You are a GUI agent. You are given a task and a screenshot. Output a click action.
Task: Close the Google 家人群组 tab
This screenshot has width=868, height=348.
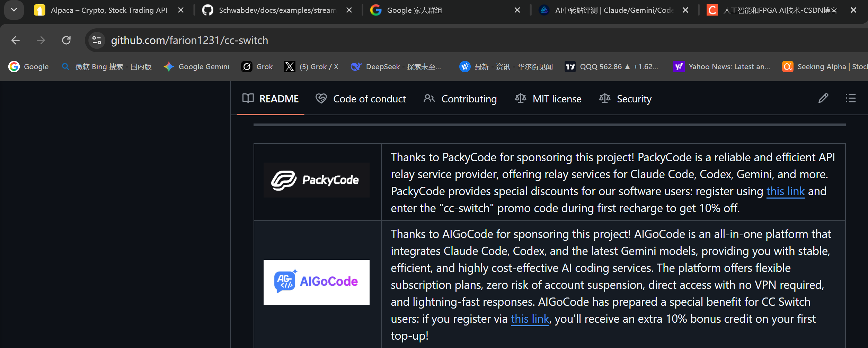coord(517,10)
